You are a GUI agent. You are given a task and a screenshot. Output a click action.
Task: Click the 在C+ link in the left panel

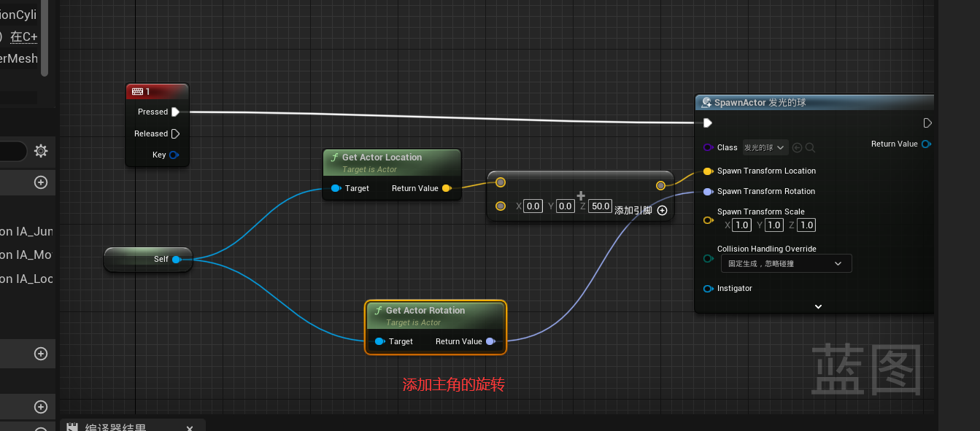[x=23, y=36]
